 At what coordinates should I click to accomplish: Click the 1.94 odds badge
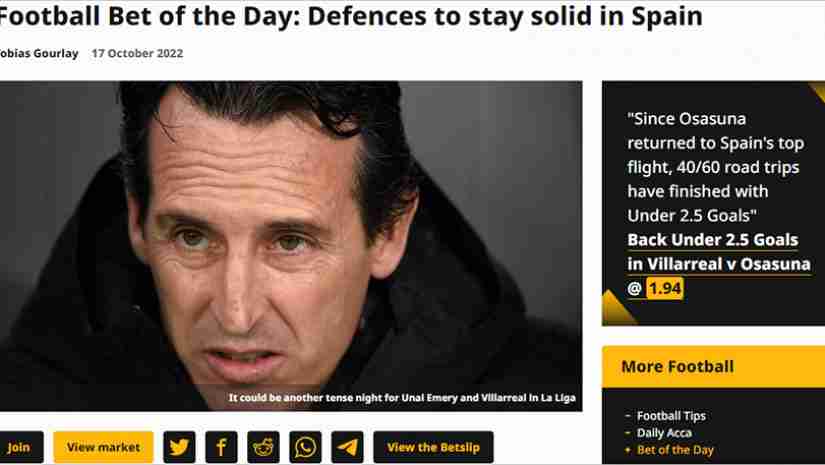(x=665, y=288)
